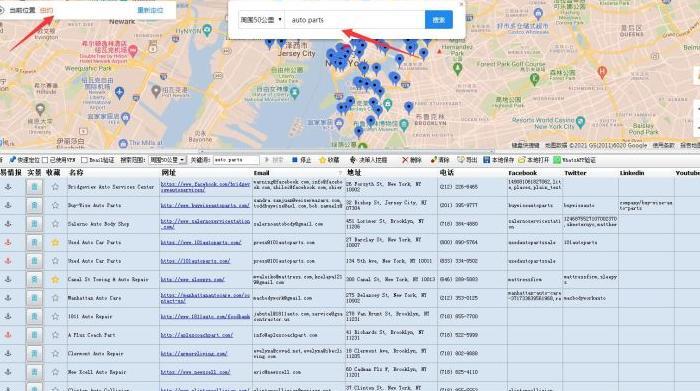Toggle the Email验证 checkbox
Screen dimensions: 700x391
click(84, 160)
